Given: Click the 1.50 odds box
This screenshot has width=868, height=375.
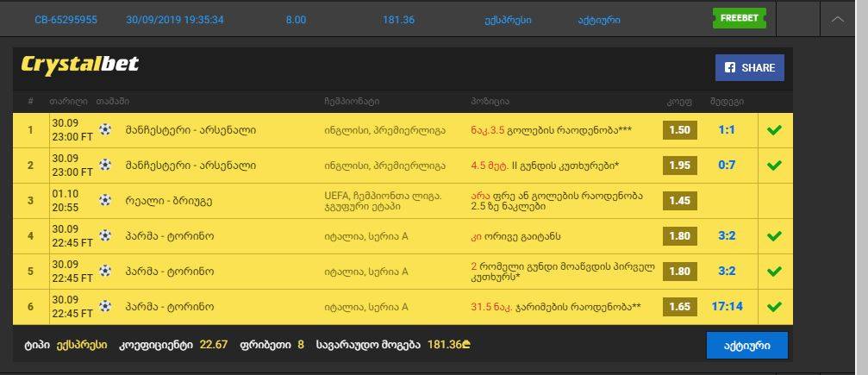Looking at the screenshot, I should click(680, 130).
